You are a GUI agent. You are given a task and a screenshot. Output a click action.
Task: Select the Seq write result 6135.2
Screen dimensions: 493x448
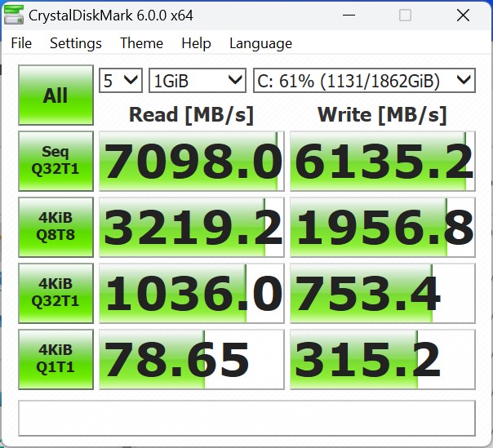click(x=382, y=161)
